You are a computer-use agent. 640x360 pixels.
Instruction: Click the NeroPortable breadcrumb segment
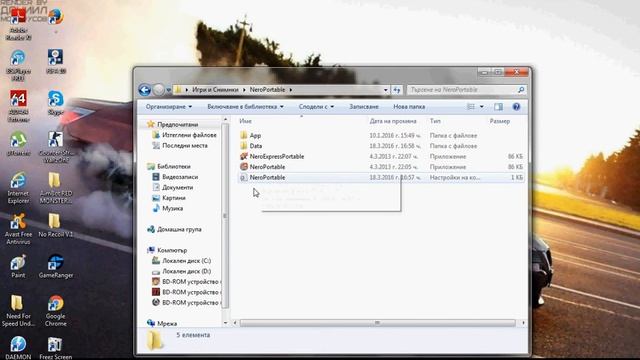(267, 90)
